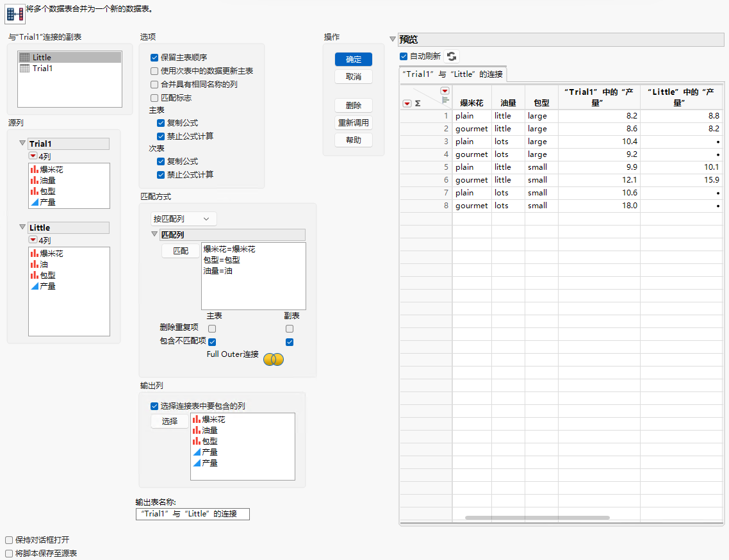
Task: Click the 选择 button for output columns
Action: [170, 422]
